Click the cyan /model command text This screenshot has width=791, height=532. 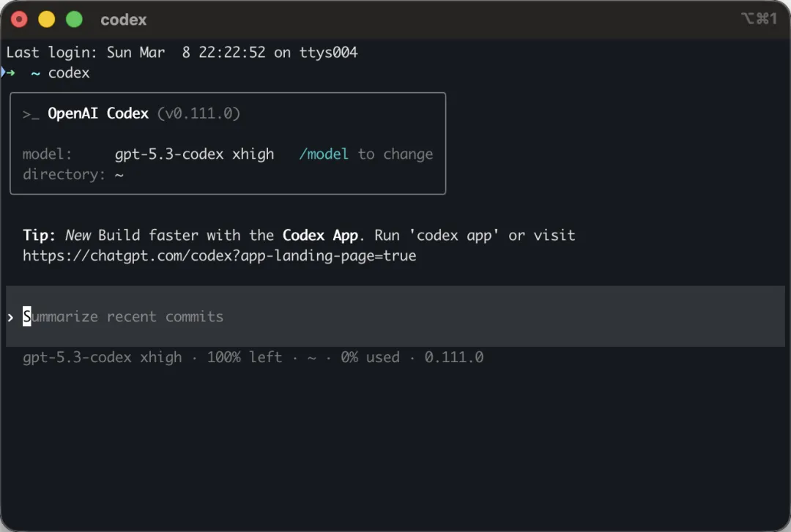[x=324, y=154]
